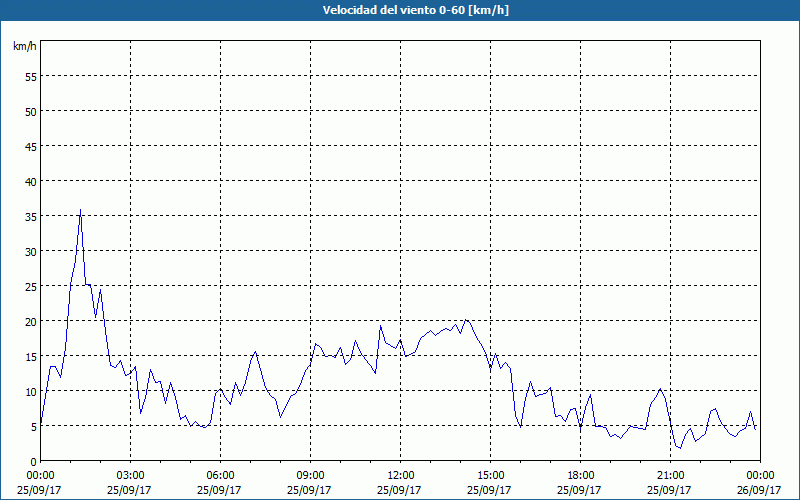Click the 12:00 time label
The image size is (800, 500).
coord(401,476)
